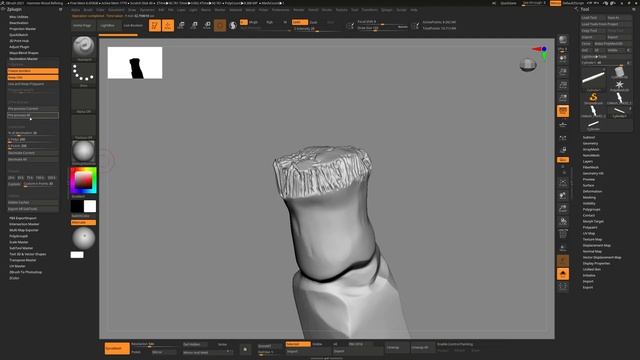Expand the Subtool subpalette

589,138
